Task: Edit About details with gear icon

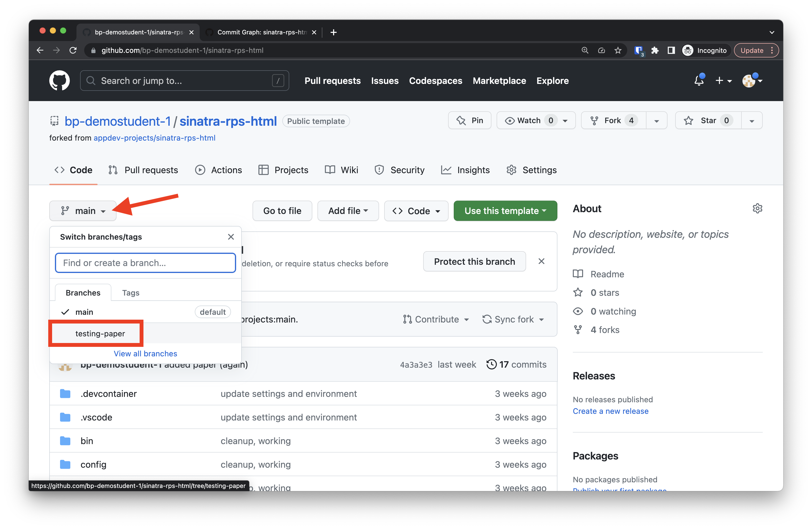Action: [757, 208]
